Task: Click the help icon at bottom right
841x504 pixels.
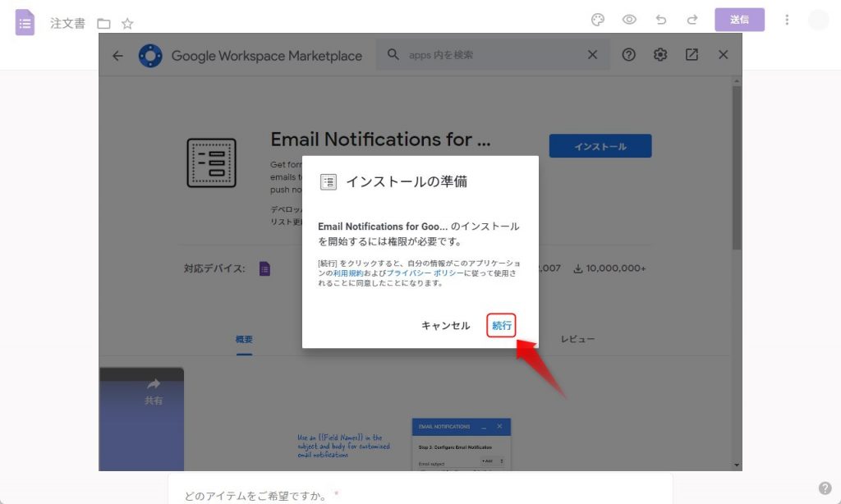Action: (x=825, y=488)
